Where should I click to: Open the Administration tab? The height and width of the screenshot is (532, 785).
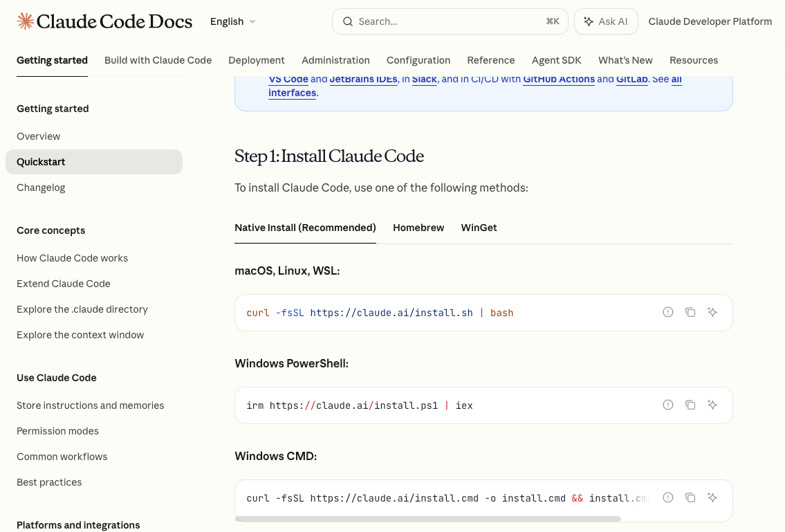tap(335, 60)
